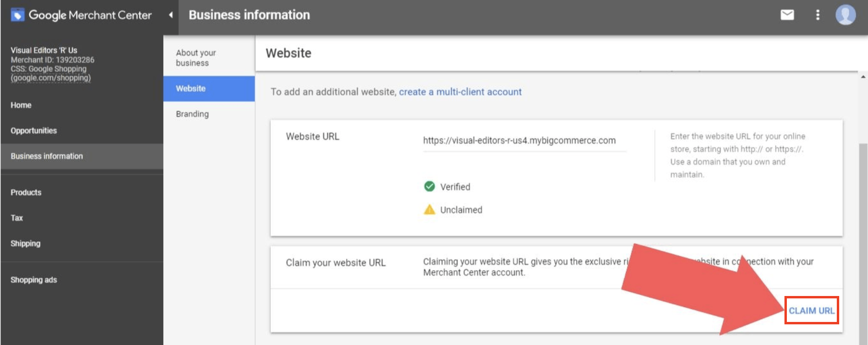Collapse the sidebar with the arrow icon
Screen dimensions: 868x345
[x=170, y=15]
